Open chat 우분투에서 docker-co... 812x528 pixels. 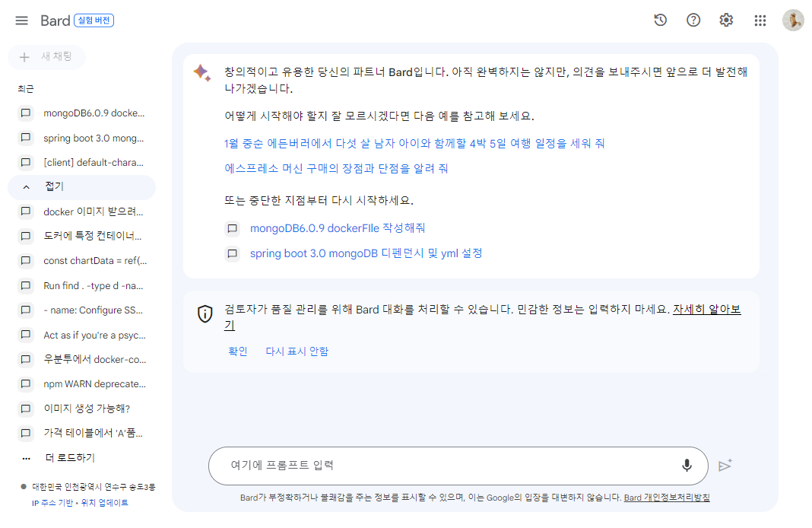(82, 359)
